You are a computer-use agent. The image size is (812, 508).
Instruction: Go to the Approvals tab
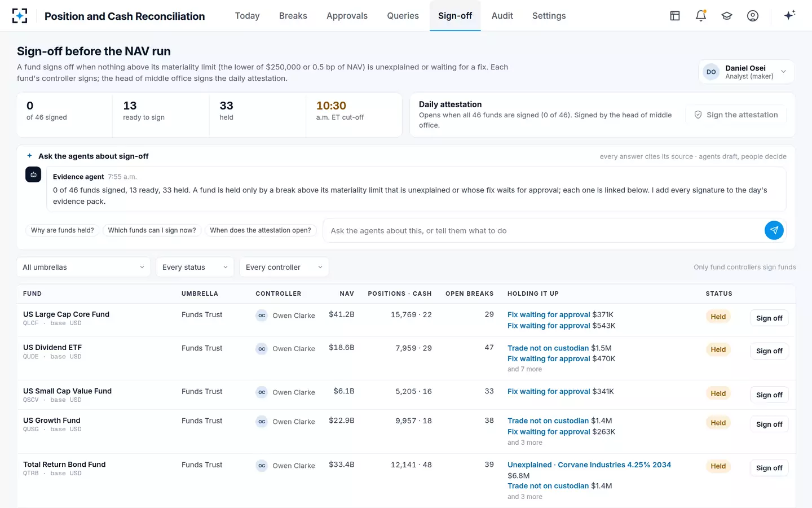347,16
